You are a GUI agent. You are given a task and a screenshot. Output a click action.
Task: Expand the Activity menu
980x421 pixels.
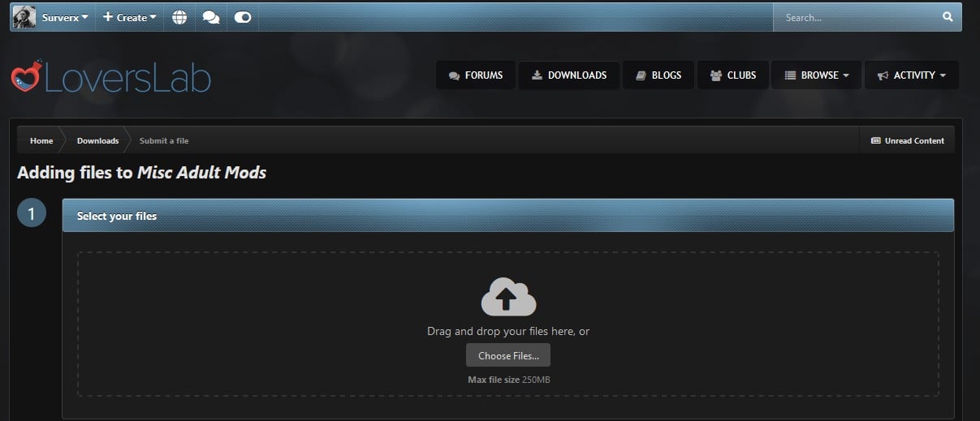(912, 75)
